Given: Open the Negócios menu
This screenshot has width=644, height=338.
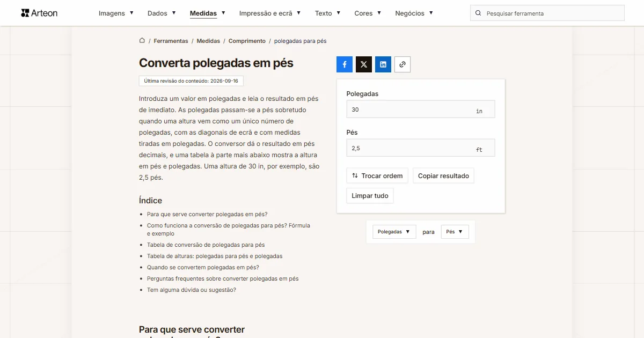Looking at the screenshot, I should click(x=414, y=13).
